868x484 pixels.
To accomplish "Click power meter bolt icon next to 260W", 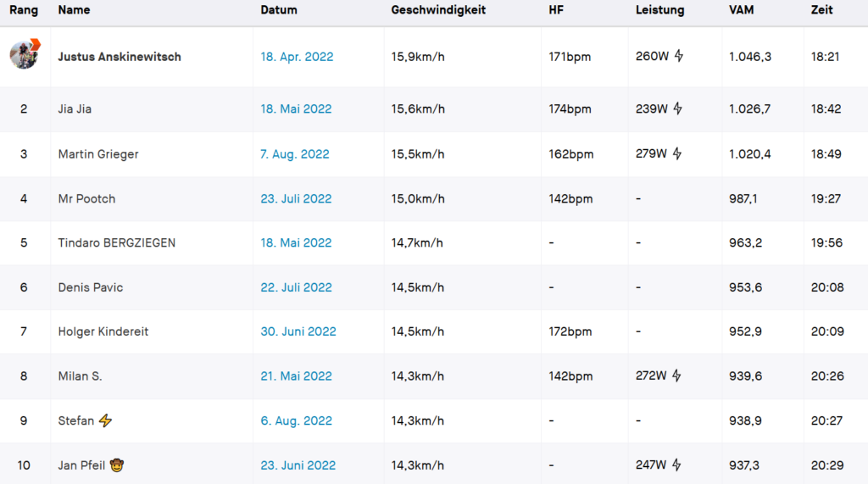I will point(679,56).
